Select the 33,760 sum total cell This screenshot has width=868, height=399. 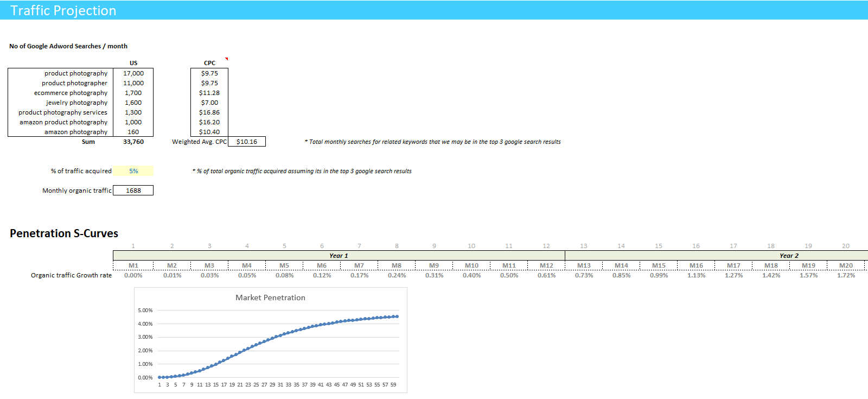[133, 142]
